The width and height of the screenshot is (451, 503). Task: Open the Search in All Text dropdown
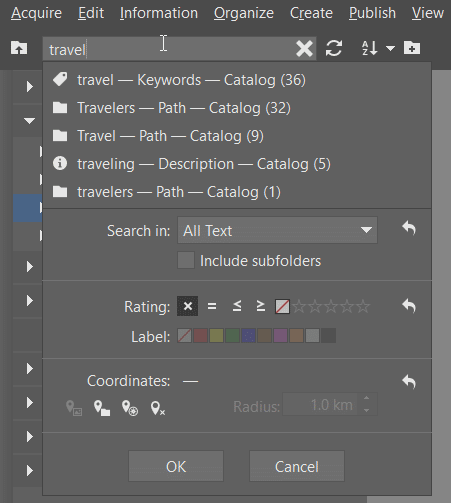pos(277,230)
